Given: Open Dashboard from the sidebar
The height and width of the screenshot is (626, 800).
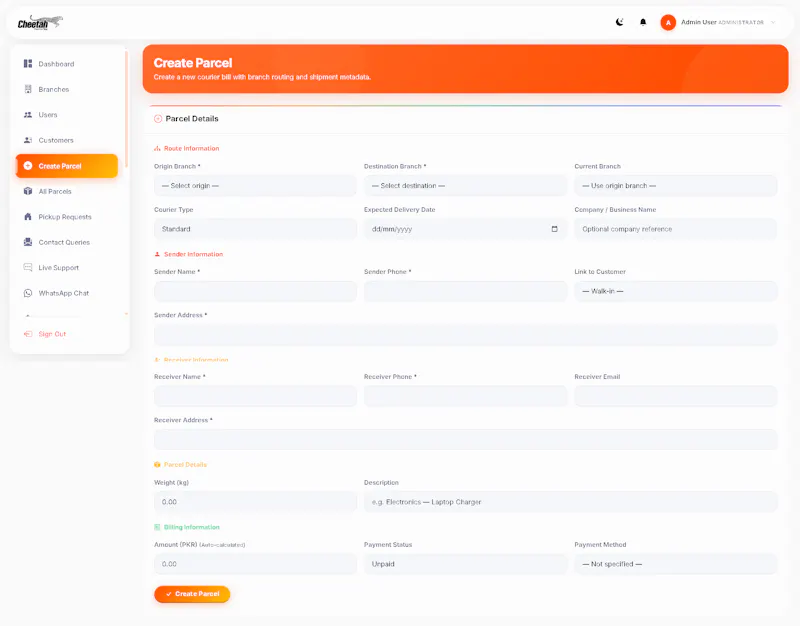Looking at the screenshot, I should coord(67,64).
